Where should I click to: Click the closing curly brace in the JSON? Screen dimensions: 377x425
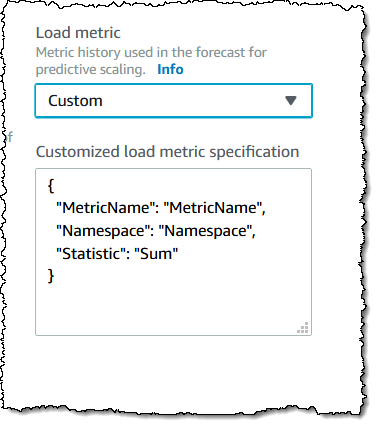[51, 276]
